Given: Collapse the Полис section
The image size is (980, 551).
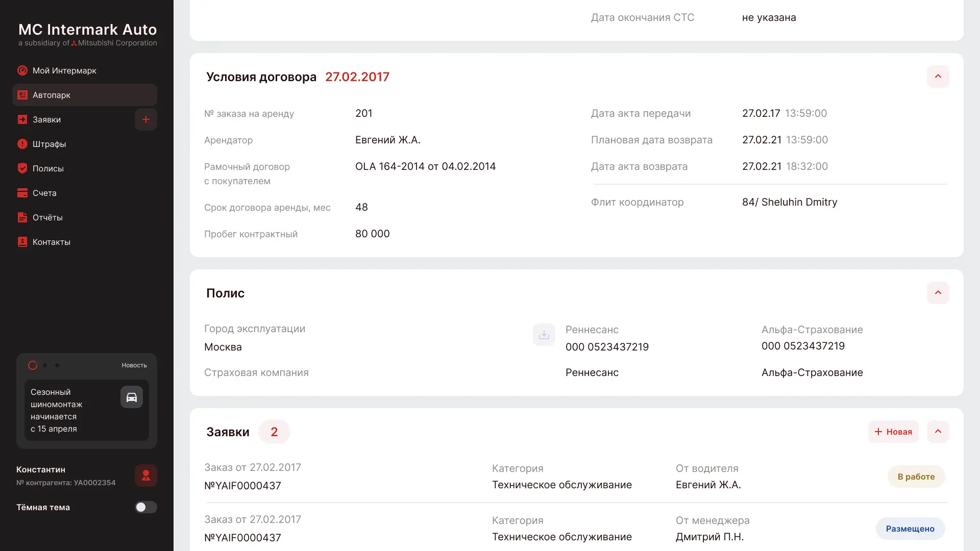Looking at the screenshot, I should (x=938, y=293).
